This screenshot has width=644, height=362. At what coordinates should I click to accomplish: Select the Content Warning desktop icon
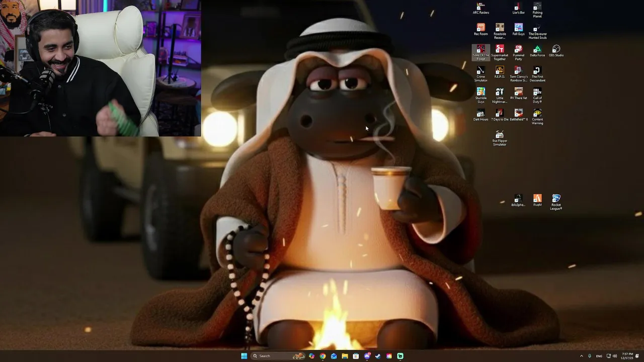(x=537, y=117)
